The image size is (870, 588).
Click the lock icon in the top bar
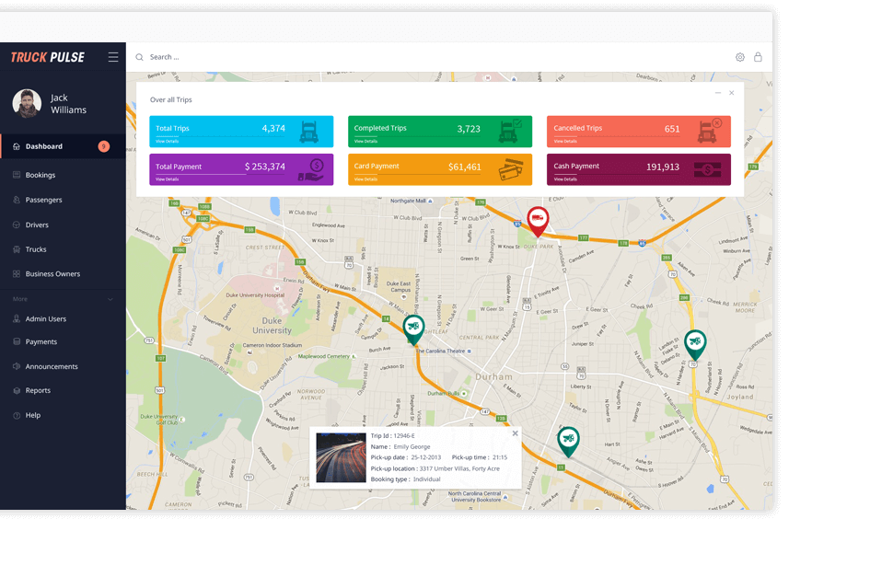tap(758, 56)
